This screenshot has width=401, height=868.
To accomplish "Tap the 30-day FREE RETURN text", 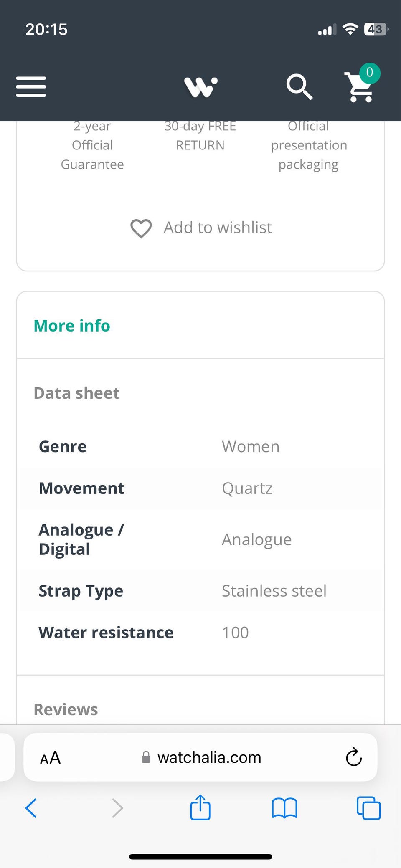I will tap(200, 136).
